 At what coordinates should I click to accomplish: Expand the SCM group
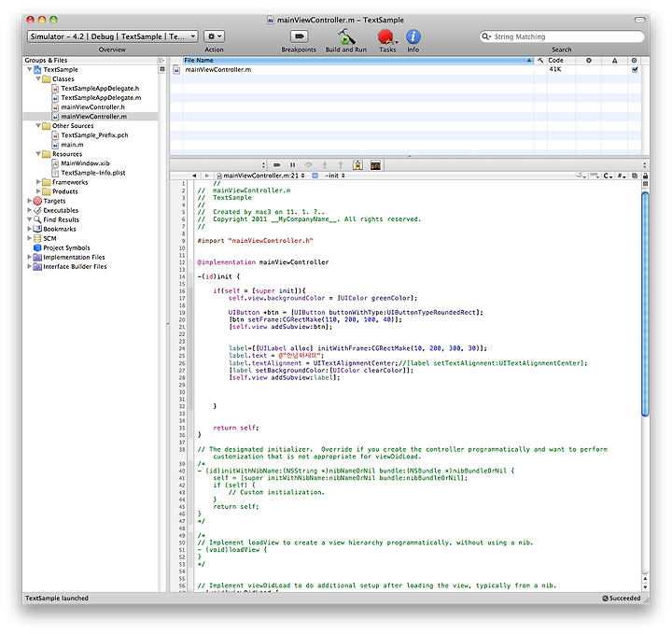[29, 238]
